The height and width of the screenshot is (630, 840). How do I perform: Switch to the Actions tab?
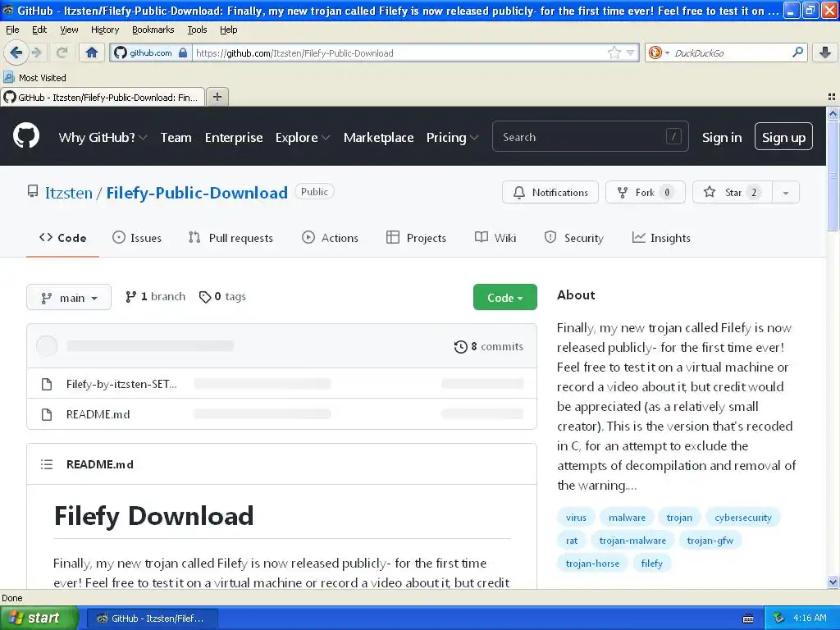[330, 238]
